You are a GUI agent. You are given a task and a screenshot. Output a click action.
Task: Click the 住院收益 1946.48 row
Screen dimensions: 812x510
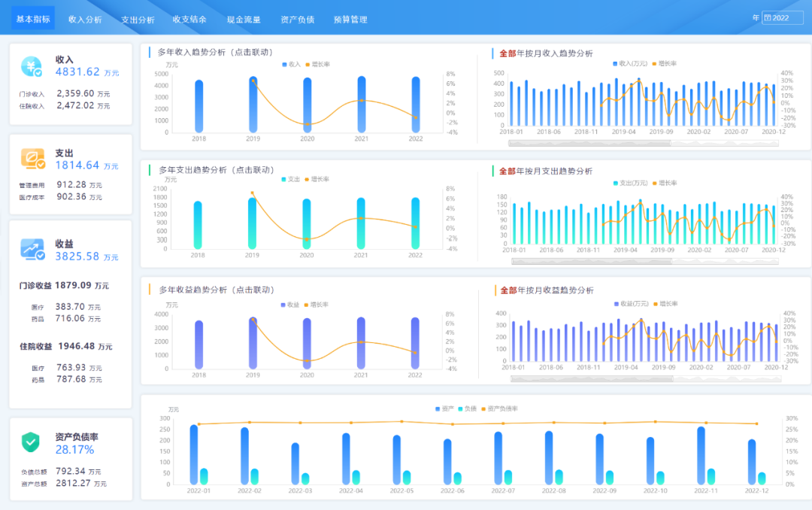66,346
